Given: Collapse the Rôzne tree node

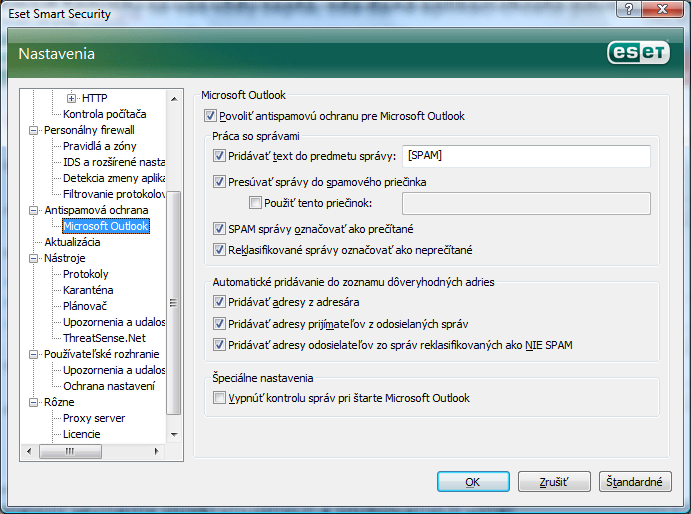Looking at the screenshot, I should tap(33, 402).
